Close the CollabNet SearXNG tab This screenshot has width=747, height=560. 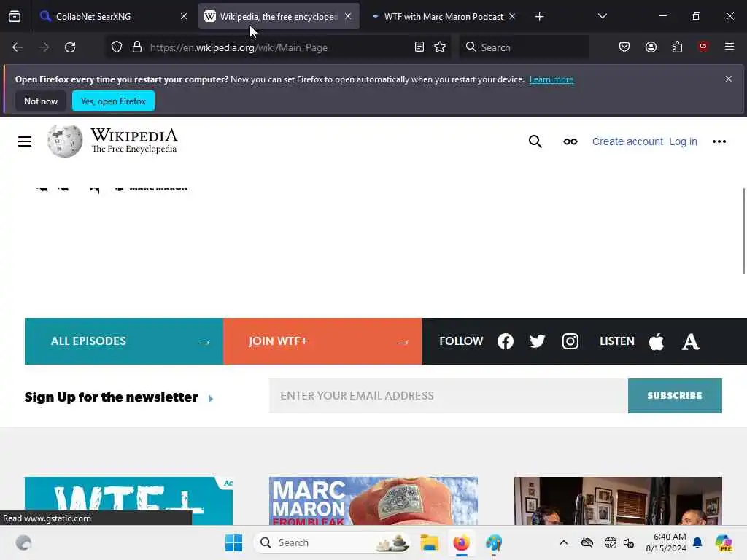[x=183, y=16]
